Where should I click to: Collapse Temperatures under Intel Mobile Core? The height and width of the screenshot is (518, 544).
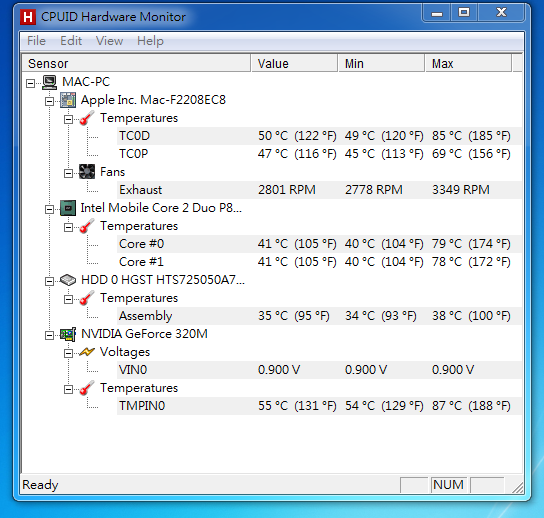68,227
